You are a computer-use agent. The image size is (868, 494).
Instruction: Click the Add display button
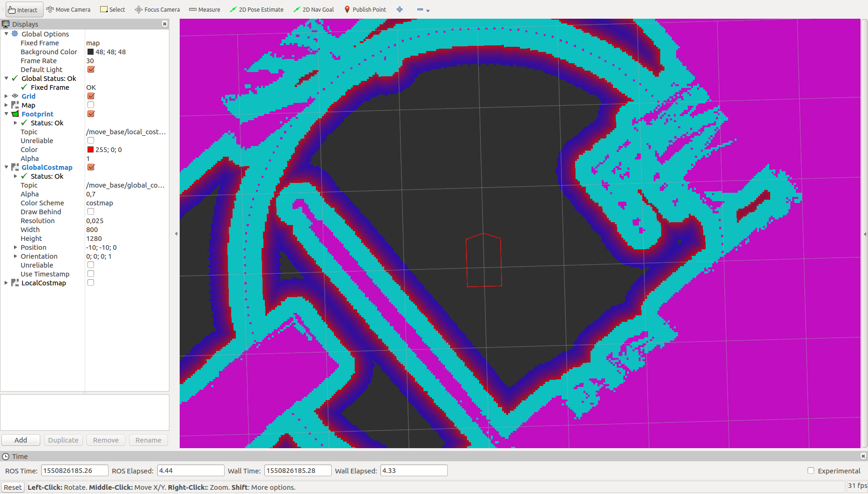(21, 440)
